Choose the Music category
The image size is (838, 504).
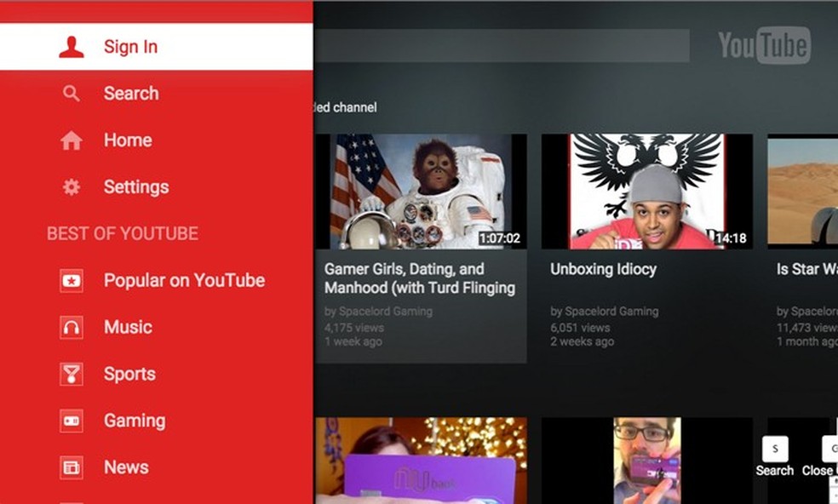point(157,327)
